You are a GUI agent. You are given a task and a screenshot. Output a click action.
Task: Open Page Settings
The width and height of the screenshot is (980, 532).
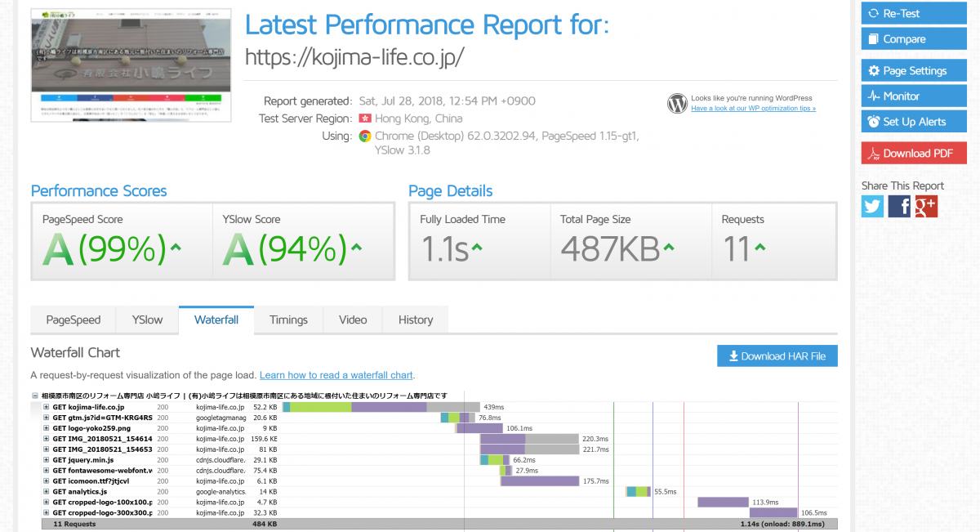(x=914, y=70)
